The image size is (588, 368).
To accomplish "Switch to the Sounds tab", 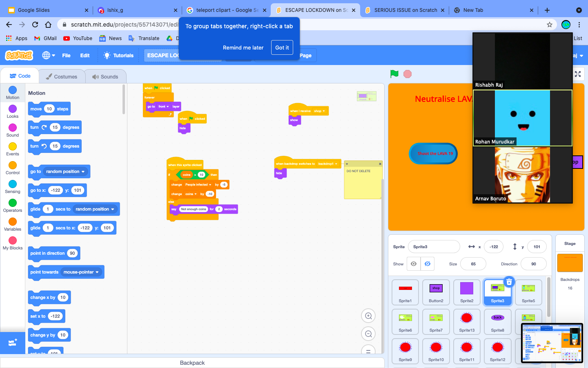I will click(x=105, y=76).
